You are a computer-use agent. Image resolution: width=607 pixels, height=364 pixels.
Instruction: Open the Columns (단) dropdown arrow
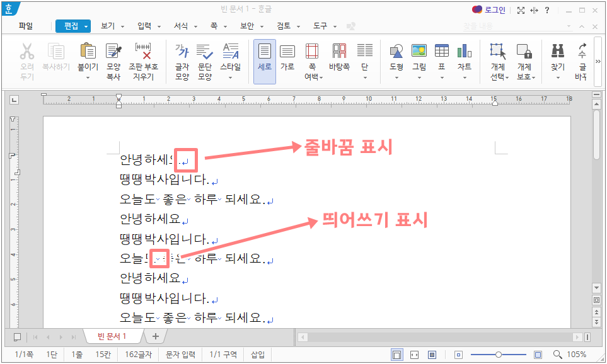click(365, 77)
